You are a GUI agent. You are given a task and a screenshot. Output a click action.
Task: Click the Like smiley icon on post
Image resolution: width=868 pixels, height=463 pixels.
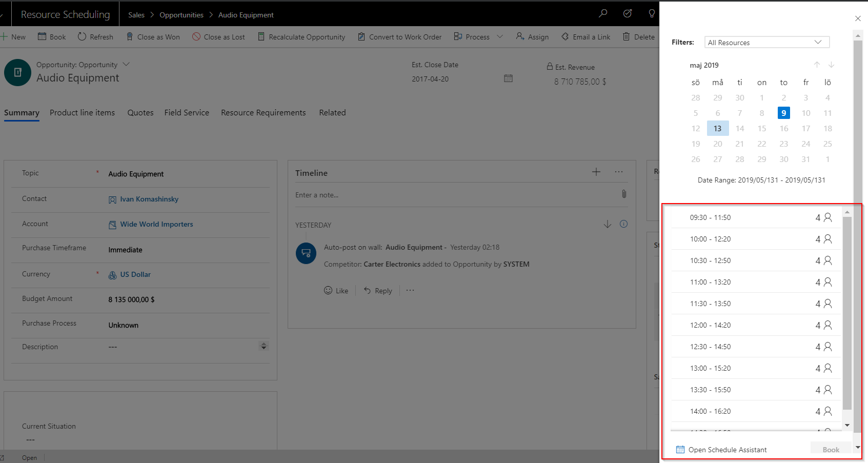click(328, 290)
